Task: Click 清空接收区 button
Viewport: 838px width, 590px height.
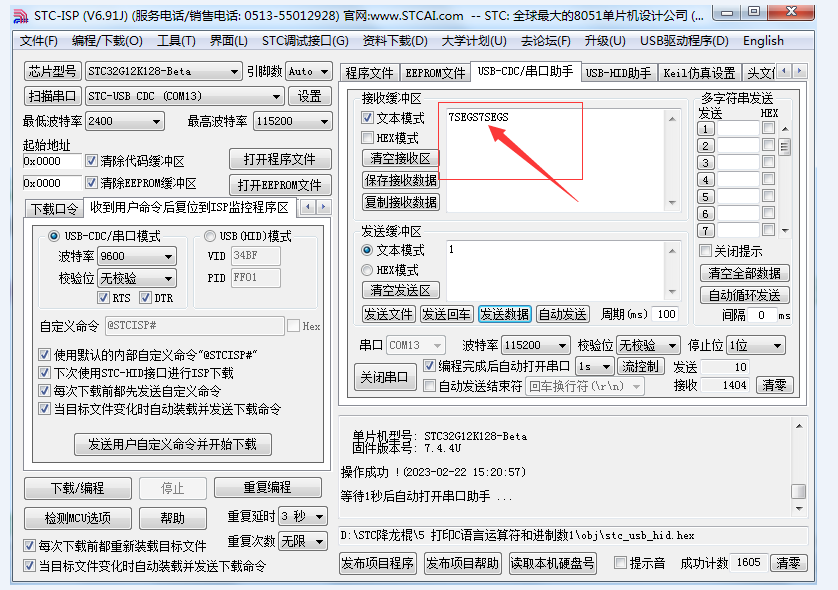Action: pos(400,158)
